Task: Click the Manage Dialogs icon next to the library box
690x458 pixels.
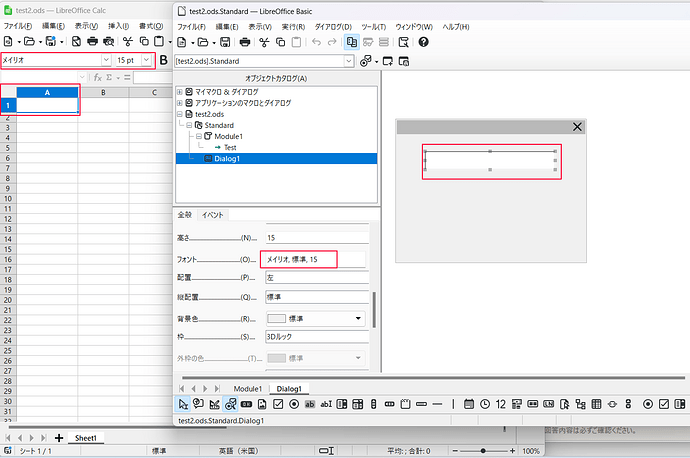Action: (x=404, y=61)
